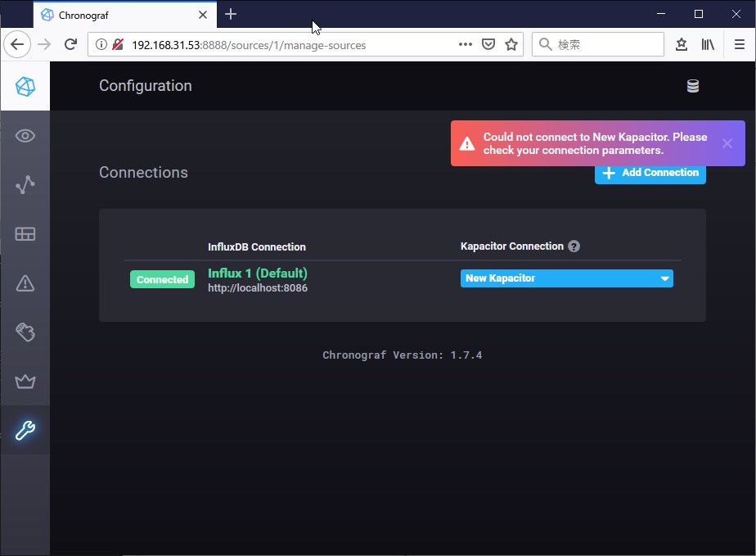Open the Admin crown icon
This screenshot has height=556, width=756.
point(25,382)
